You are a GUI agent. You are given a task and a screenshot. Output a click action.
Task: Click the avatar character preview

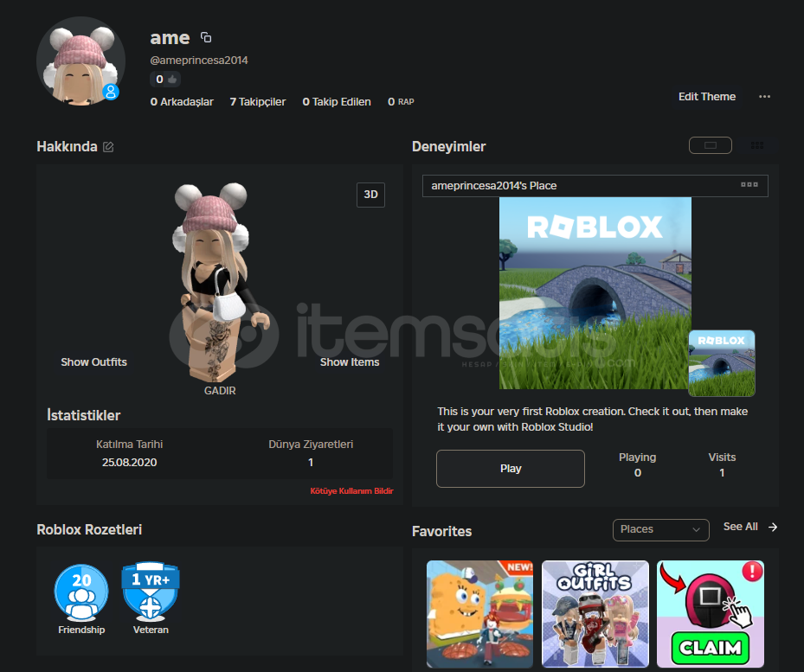pyautogui.click(x=220, y=282)
